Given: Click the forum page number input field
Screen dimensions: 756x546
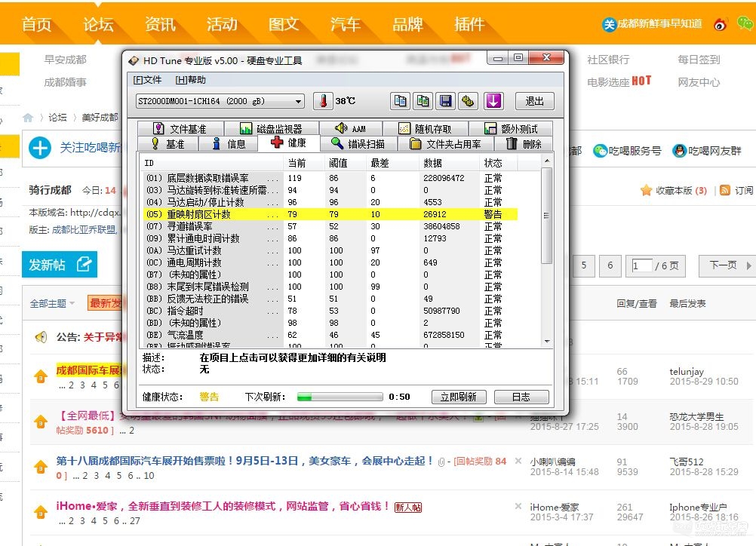Looking at the screenshot, I should tap(642, 265).
